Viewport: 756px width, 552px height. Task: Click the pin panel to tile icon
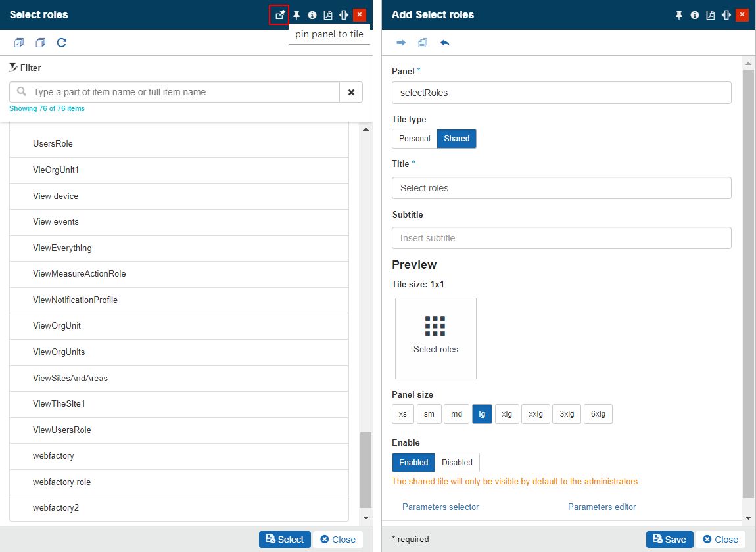click(279, 14)
